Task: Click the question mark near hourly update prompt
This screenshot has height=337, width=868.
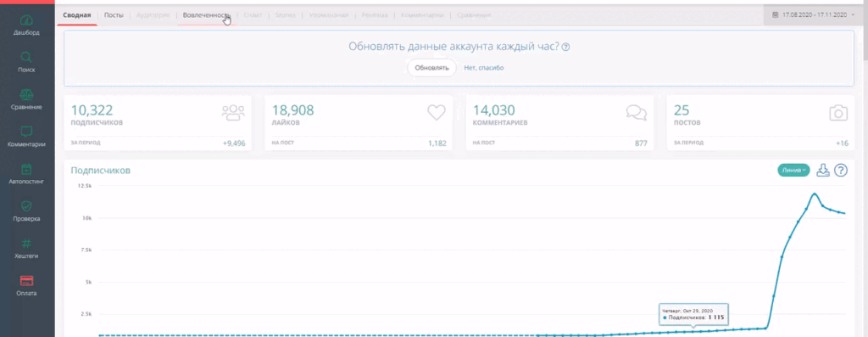Action: coord(565,48)
